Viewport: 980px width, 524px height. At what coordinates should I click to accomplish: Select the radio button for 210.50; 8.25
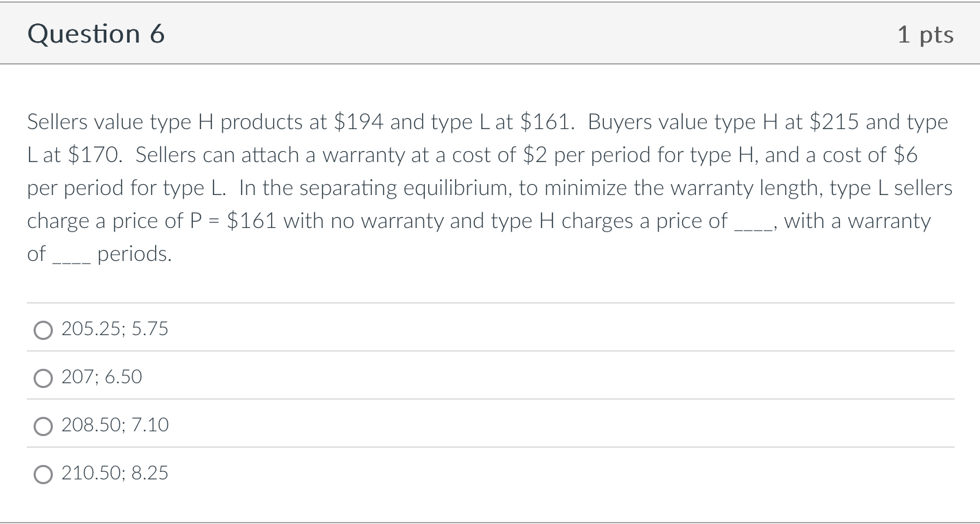[x=43, y=474]
